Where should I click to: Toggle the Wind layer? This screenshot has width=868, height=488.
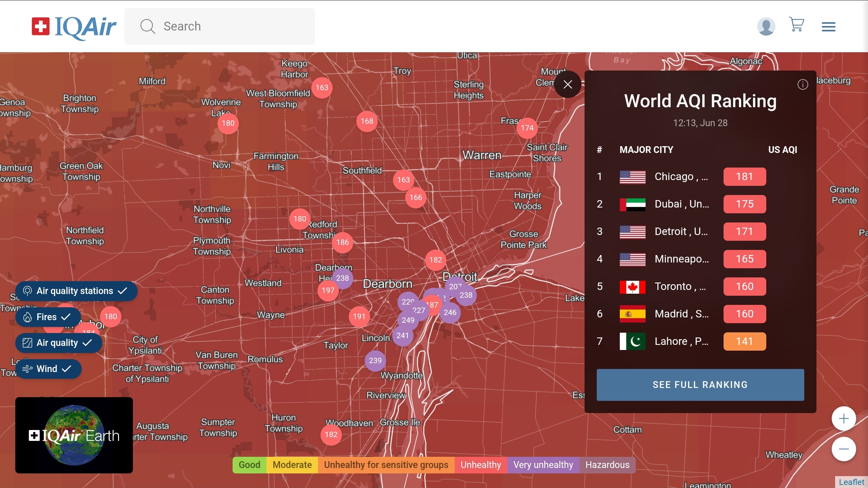48,369
